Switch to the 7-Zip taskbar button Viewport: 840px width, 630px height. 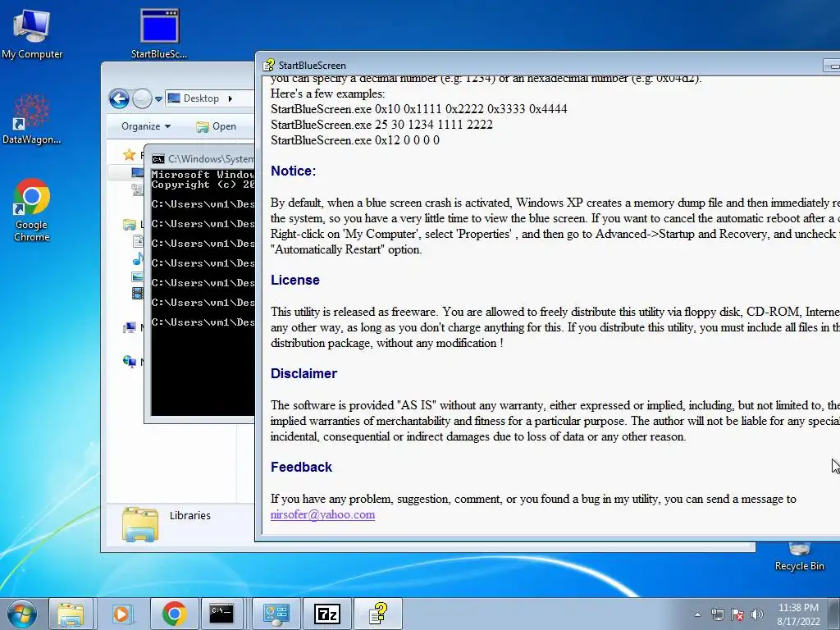pos(326,614)
